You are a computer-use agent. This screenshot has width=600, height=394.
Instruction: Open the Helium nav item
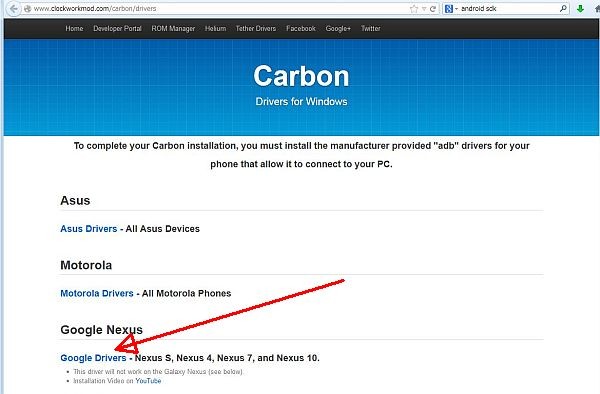(x=215, y=28)
